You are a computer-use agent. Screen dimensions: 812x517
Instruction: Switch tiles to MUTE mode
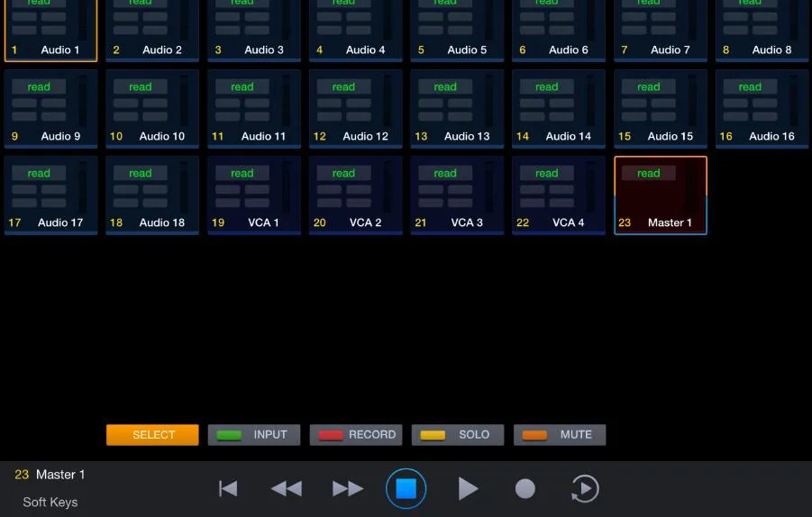[560, 435]
